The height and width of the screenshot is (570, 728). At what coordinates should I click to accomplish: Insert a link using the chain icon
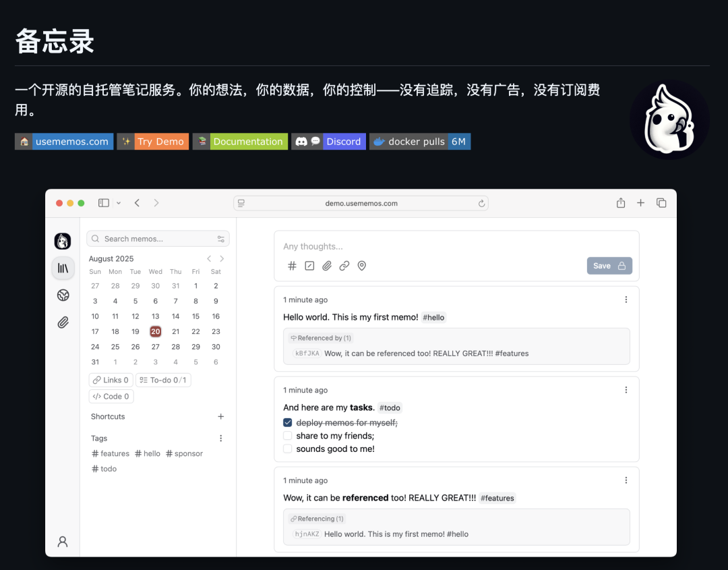click(x=344, y=265)
